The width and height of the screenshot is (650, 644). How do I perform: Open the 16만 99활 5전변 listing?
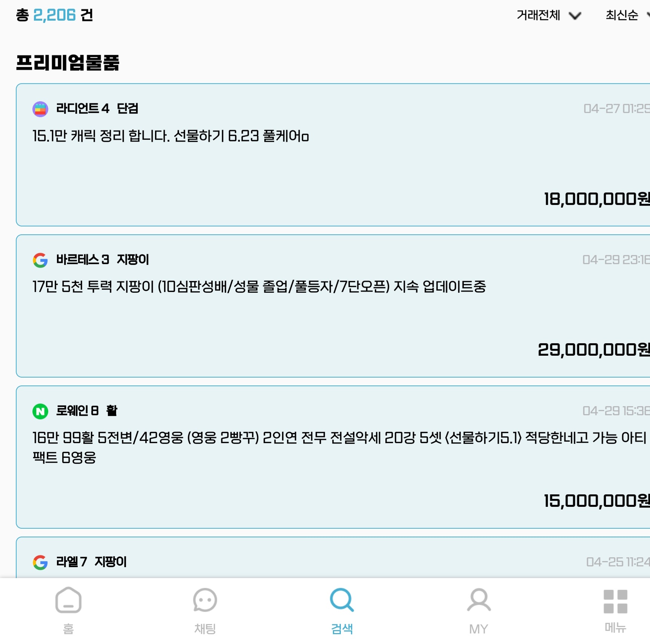(x=333, y=457)
